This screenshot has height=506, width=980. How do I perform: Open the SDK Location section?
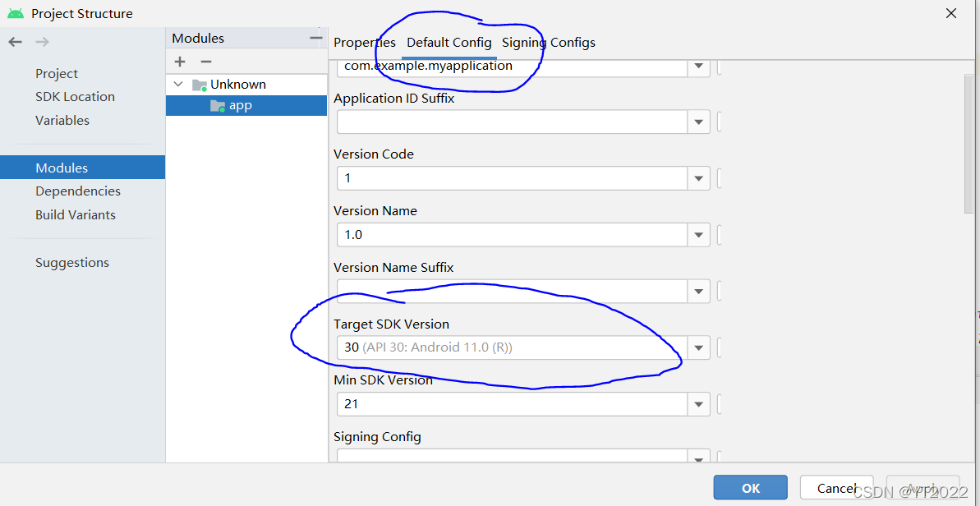(75, 97)
